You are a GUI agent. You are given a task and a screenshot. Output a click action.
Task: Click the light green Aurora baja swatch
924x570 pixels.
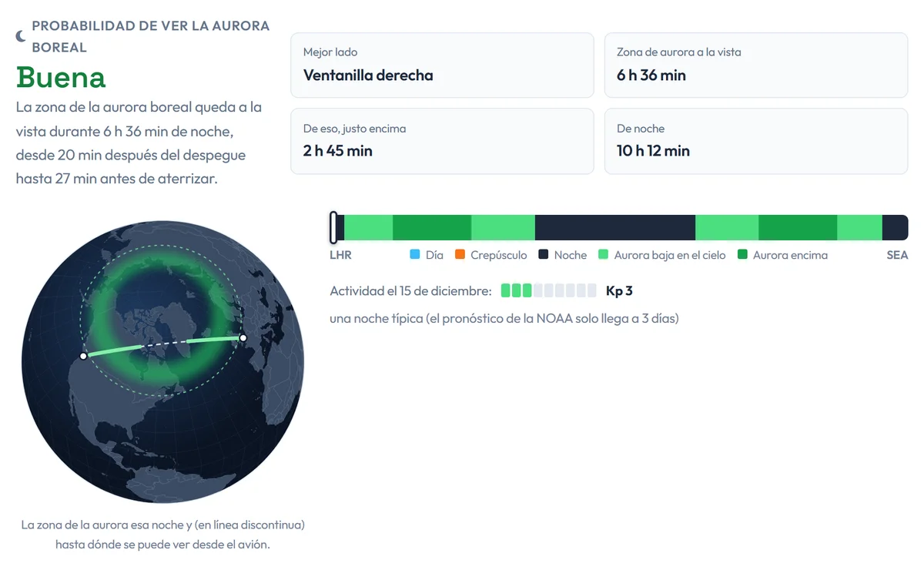coord(604,254)
